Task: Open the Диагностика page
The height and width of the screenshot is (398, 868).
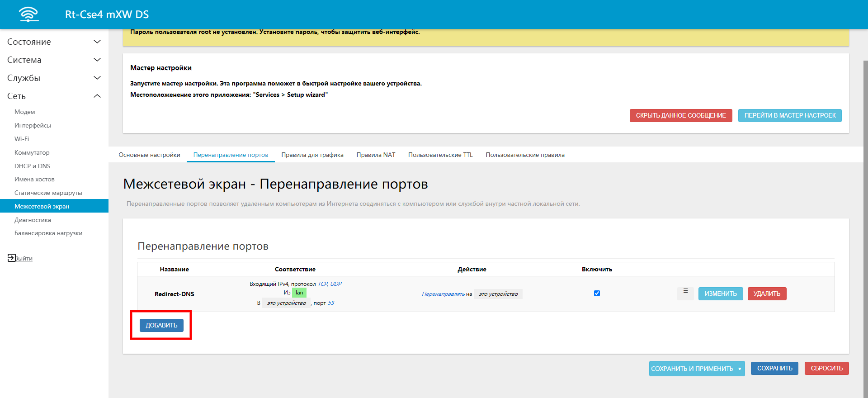Action: tap(33, 220)
